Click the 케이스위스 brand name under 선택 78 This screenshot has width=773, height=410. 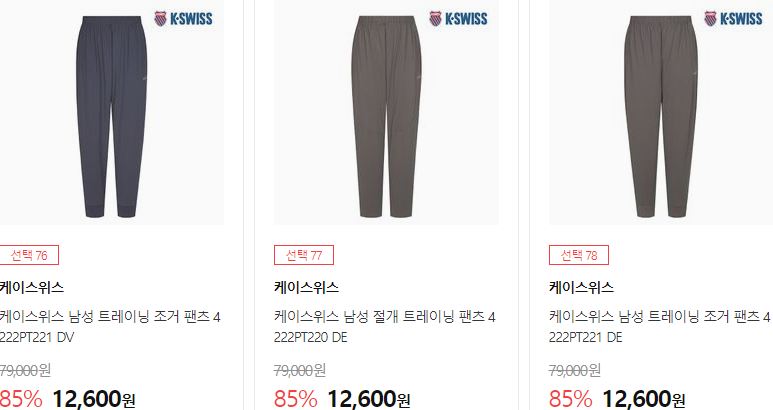[x=581, y=287]
